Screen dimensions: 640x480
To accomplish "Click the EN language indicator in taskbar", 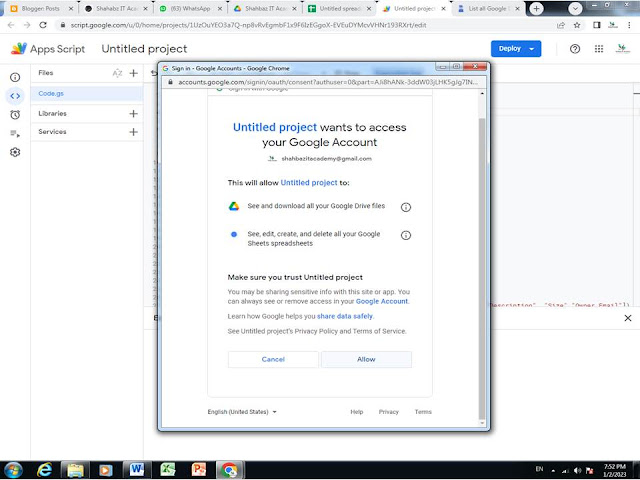I will coord(539,469).
